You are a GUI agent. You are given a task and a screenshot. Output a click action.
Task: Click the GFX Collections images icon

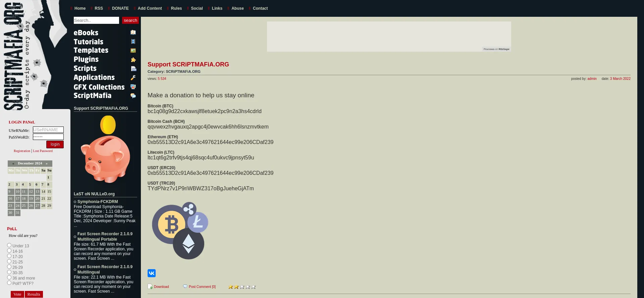point(133,87)
